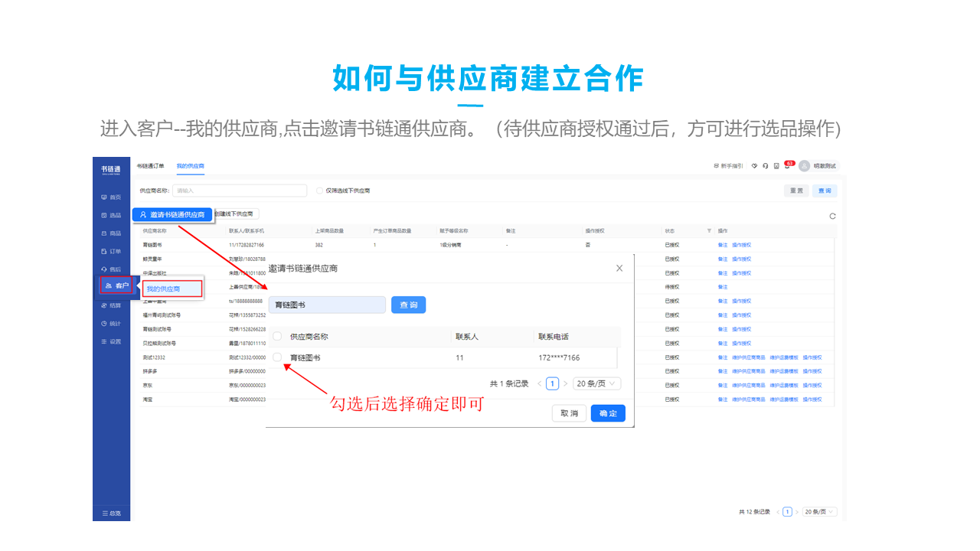The image size is (980, 551).
Task: Click the 贝拉熊测试账号 supplier name cell
Action: 159,344
